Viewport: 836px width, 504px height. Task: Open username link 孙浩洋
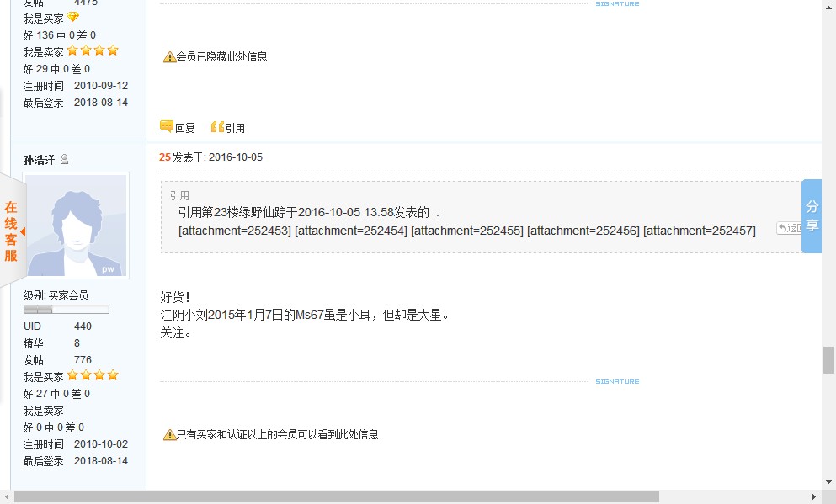pos(40,160)
